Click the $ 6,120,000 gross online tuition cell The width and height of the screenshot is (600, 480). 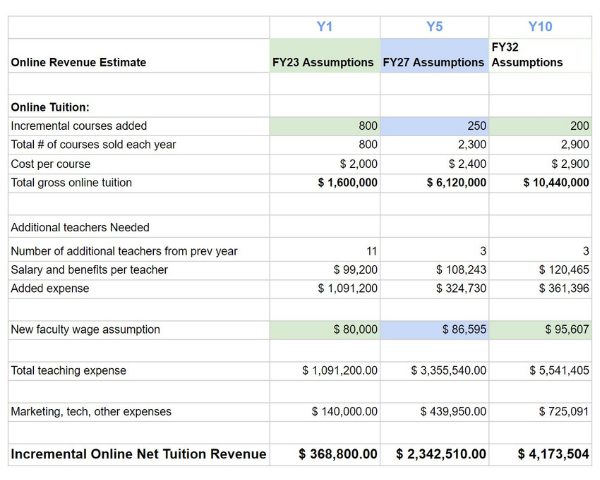[434, 183]
